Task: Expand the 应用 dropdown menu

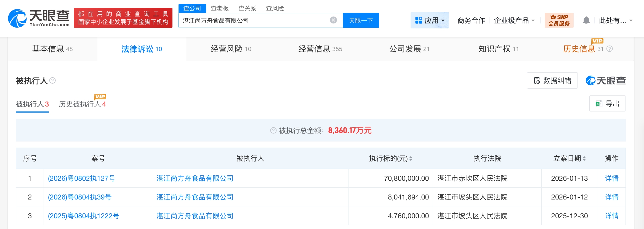Action: click(430, 20)
